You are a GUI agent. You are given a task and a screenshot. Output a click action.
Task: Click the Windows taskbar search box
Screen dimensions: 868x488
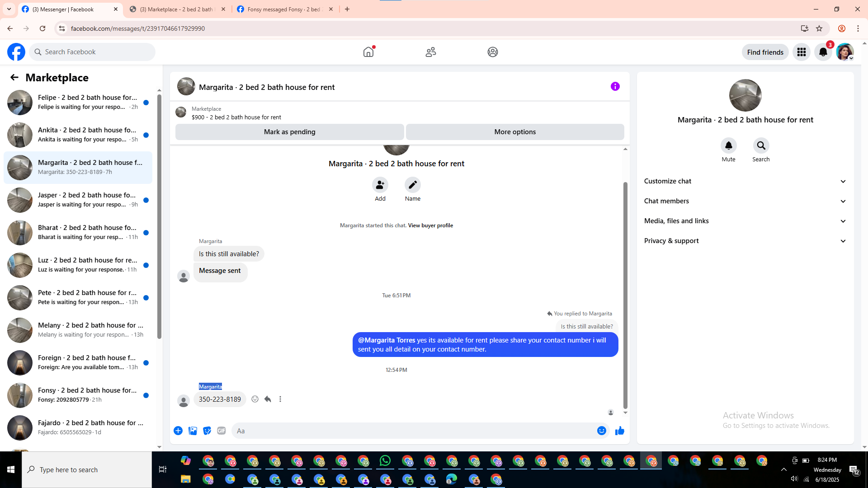pos(87,469)
